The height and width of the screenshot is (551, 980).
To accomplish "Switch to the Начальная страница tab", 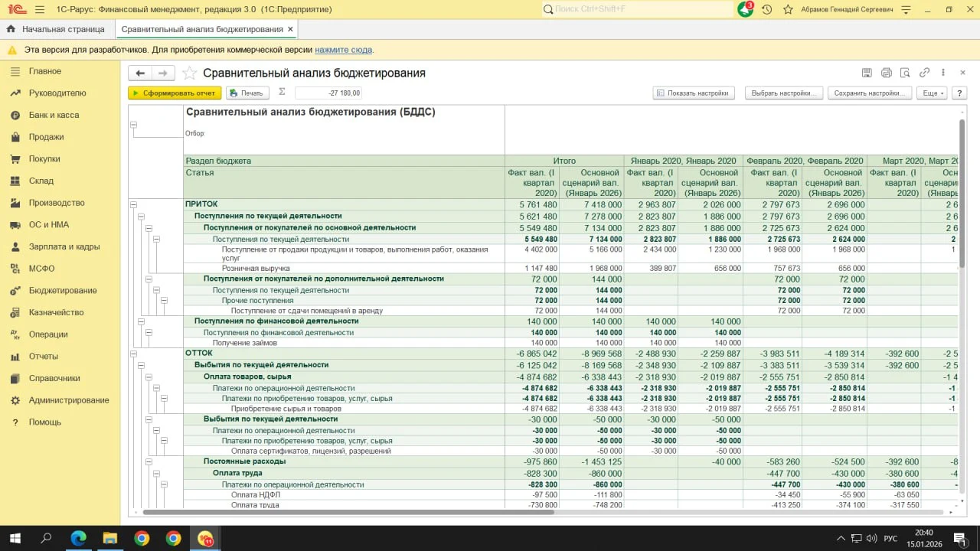I will 63,29.
